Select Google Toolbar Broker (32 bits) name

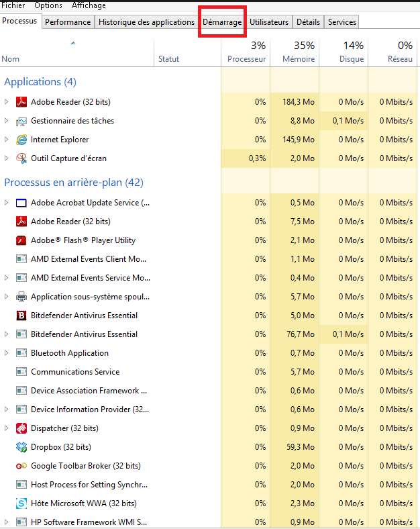86,466
